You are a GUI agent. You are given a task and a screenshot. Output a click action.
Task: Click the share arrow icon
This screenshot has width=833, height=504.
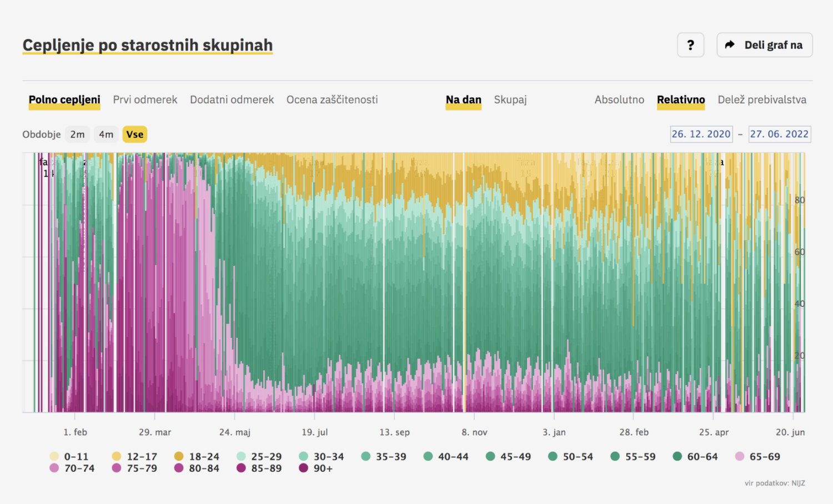(x=730, y=45)
